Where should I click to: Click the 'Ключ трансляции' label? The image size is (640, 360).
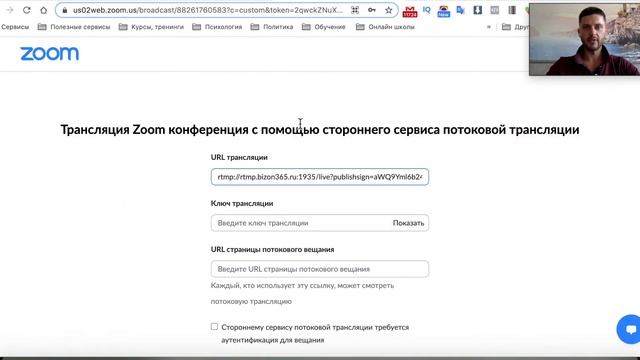[242, 203]
